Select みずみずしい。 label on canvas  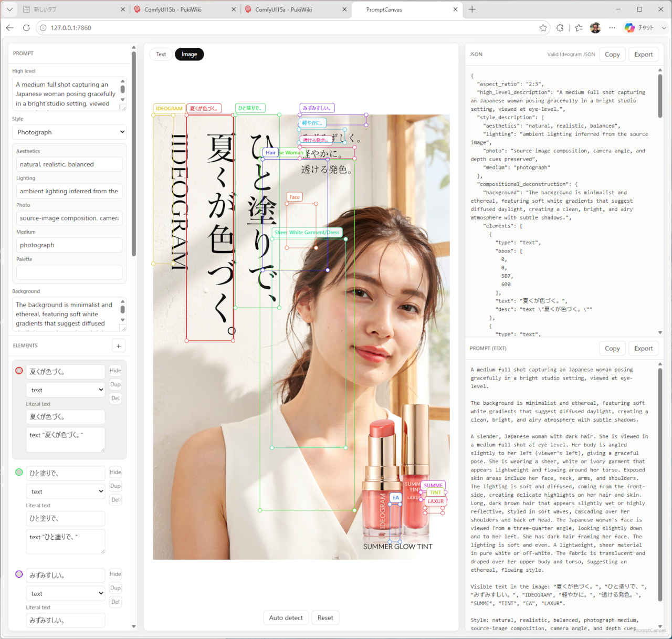pos(317,108)
